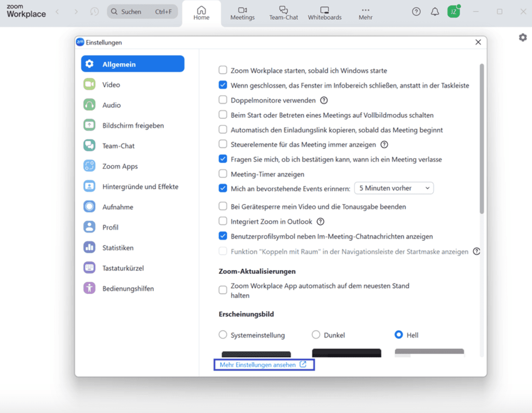Click the Systemeinstellung theme preview thumbnail

coord(256,354)
